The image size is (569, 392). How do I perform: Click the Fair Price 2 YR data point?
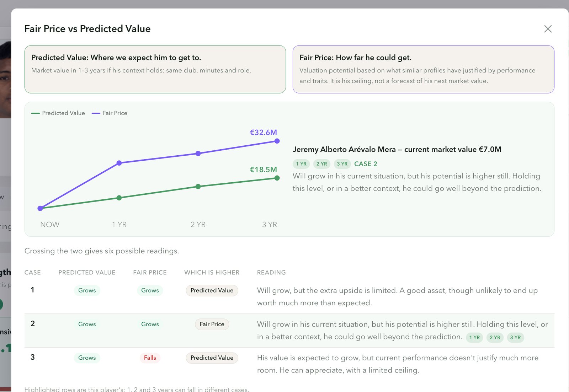198,154
